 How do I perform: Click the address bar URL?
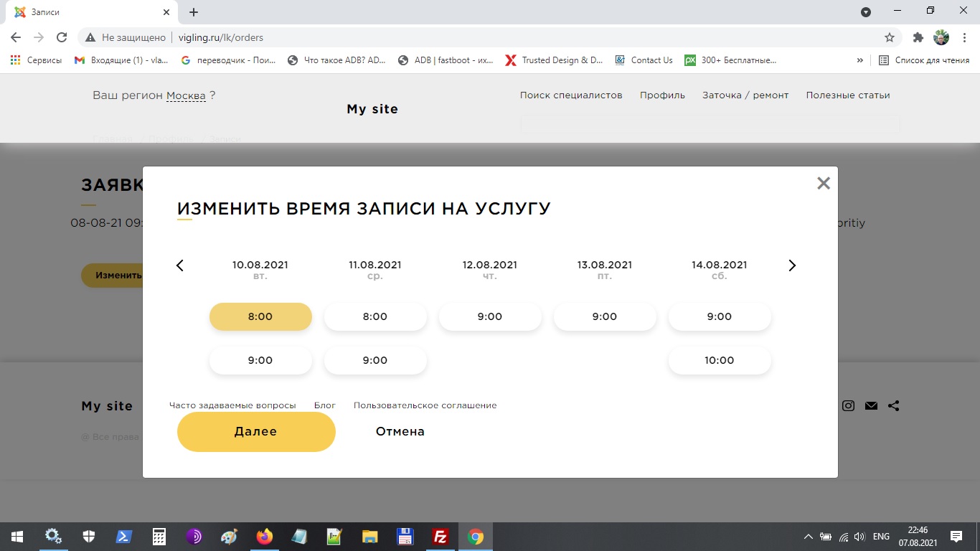pyautogui.click(x=221, y=37)
